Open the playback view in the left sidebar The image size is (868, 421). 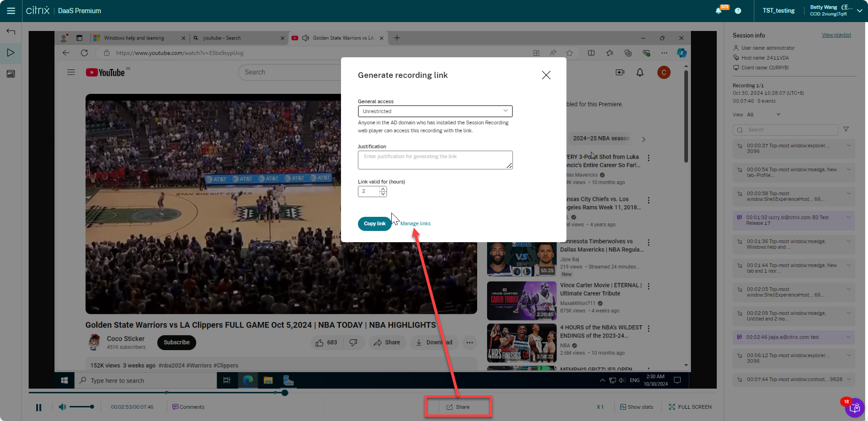click(x=11, y=53)
